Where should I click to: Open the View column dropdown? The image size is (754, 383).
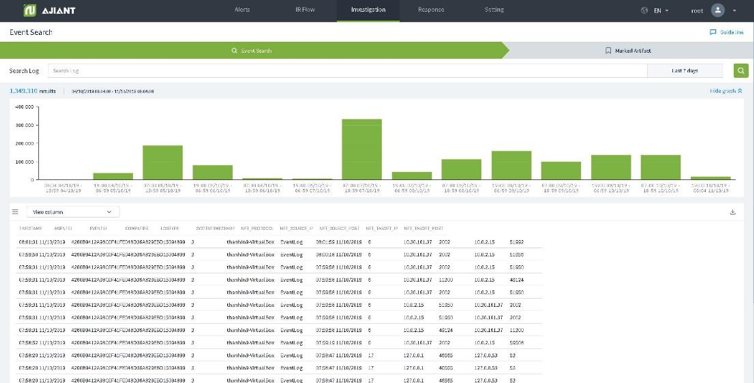73,212
